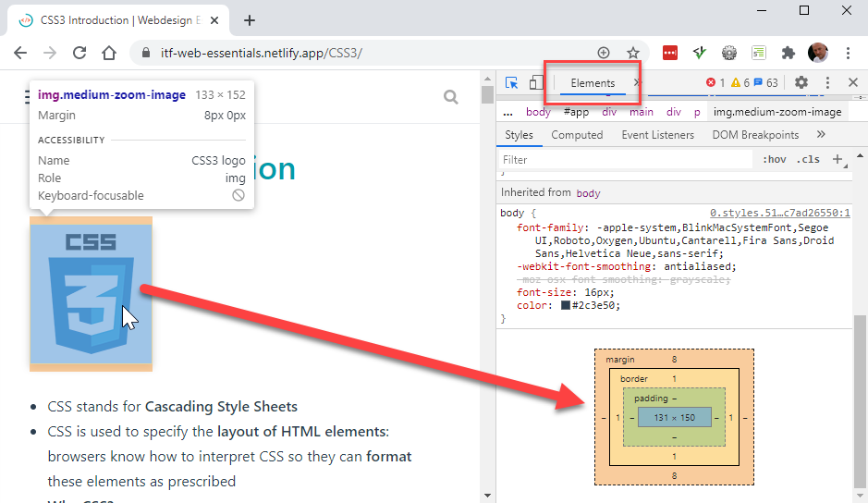Open DevTools customize three-dot menu
The width and height of the screenshot is (868, 503).
[827, 82]
